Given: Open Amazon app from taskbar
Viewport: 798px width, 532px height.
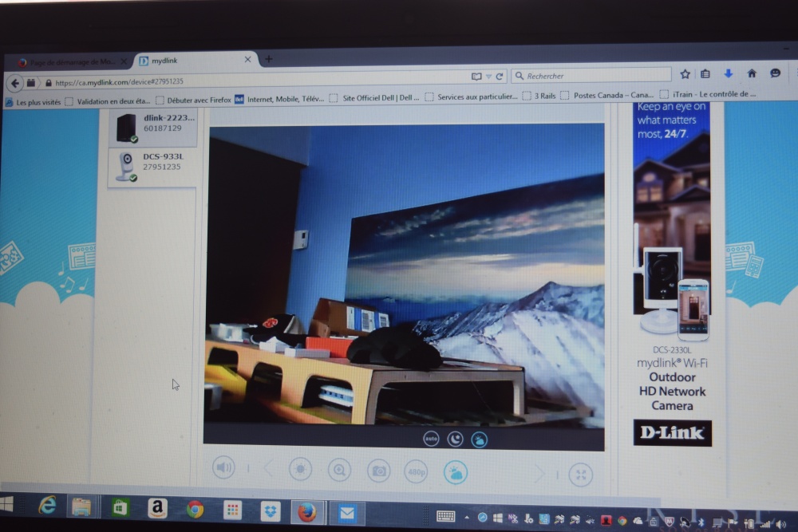Looking at the screenshot, I should pos(158,508).
